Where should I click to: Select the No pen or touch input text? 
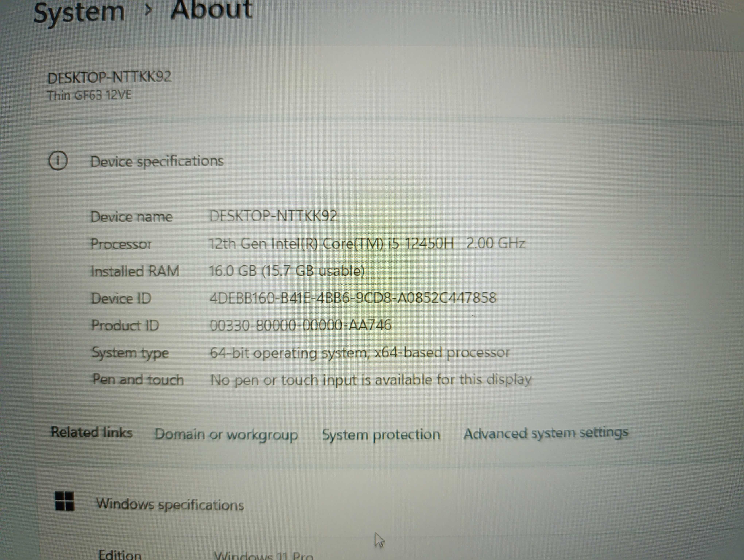(x=371, y=380)
